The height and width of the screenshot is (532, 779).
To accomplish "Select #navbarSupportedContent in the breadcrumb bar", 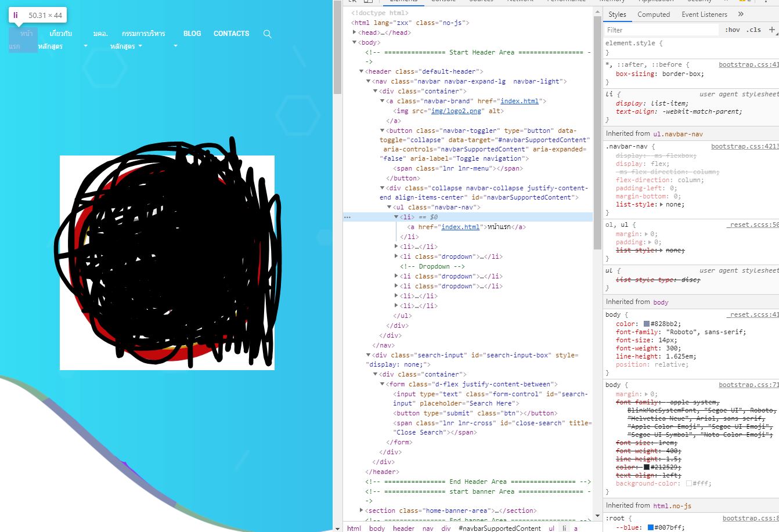I will [499, 528].
